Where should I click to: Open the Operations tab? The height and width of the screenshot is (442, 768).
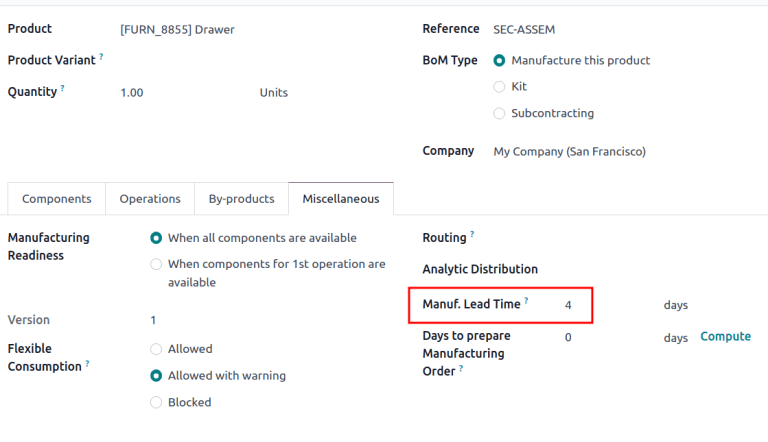click(150, 199)
